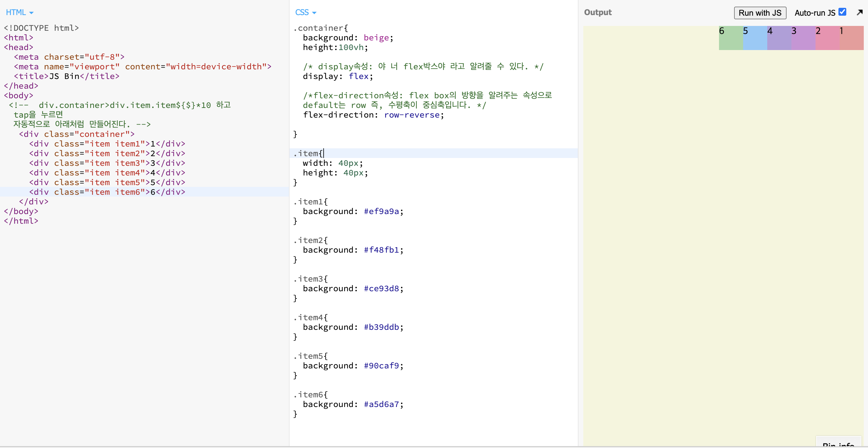Click the #a5d6a7 color value
The image size is (868, 448).
click(381, 404)
